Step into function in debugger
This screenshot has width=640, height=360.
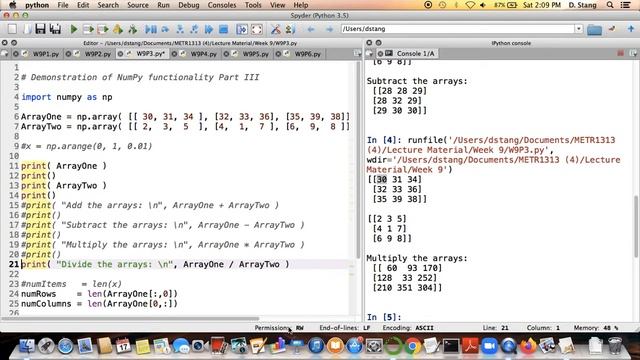pyautogui.click(x=180, y=29)
